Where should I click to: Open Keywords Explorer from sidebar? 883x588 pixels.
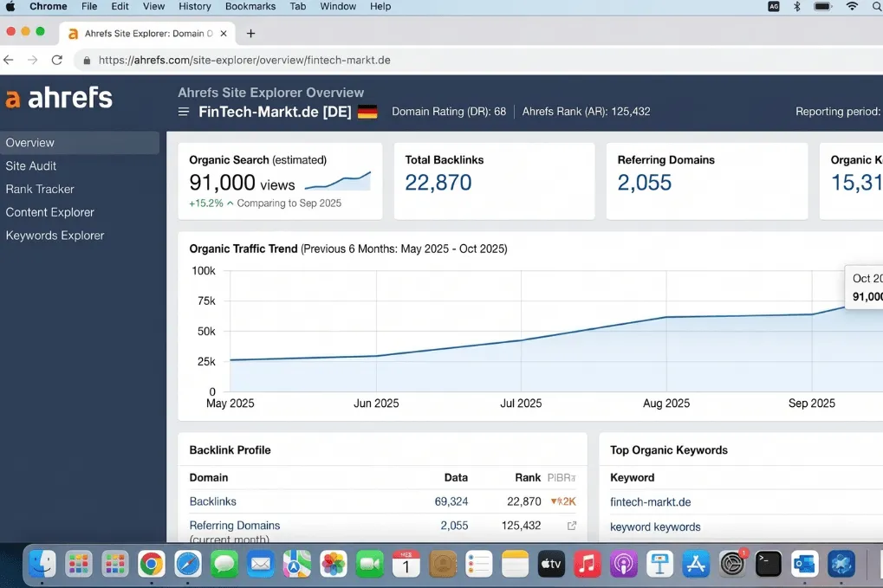pyautogui.click(x=55, y=236)
